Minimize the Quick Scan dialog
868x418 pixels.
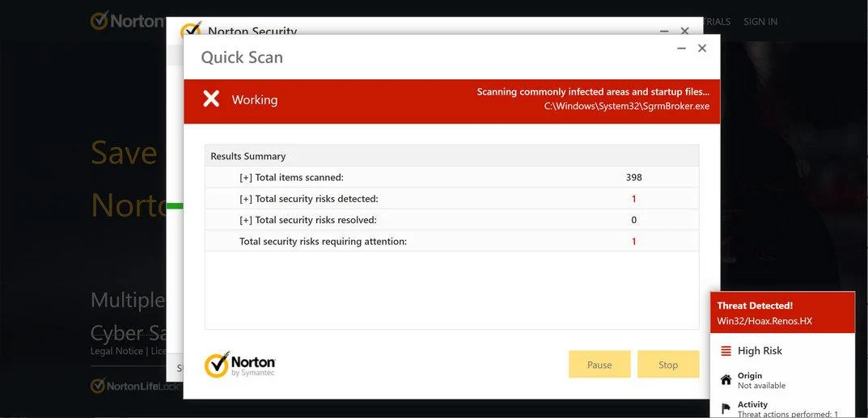tap(681, 49)
